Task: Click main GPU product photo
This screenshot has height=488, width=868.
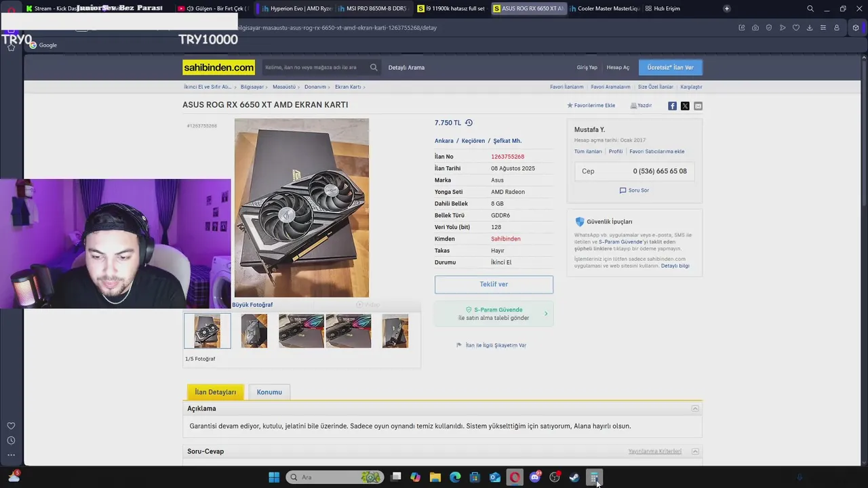Action: [302, 208]
